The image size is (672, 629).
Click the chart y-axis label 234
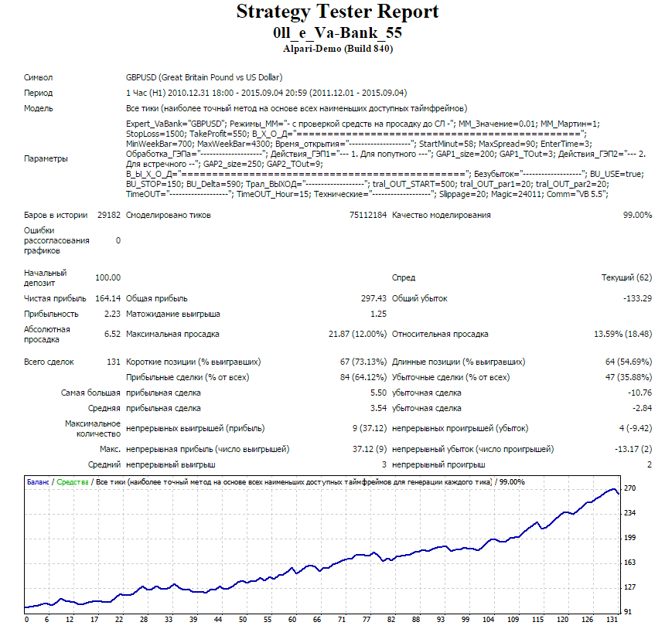click(629, 513)
